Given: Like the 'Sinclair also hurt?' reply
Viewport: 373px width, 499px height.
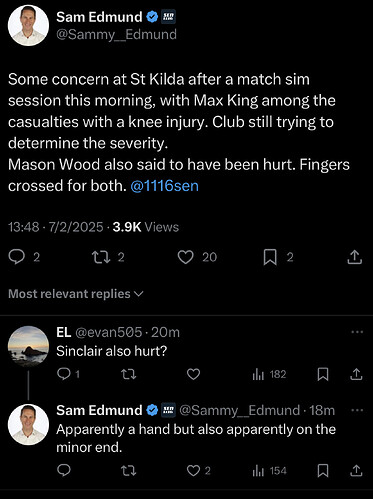Looking at the screenshot, I should pyautogui.click(x=193, y=374).
